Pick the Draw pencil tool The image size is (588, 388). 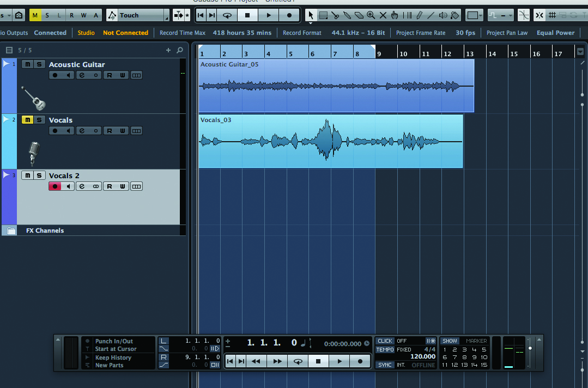click(420, 15)
